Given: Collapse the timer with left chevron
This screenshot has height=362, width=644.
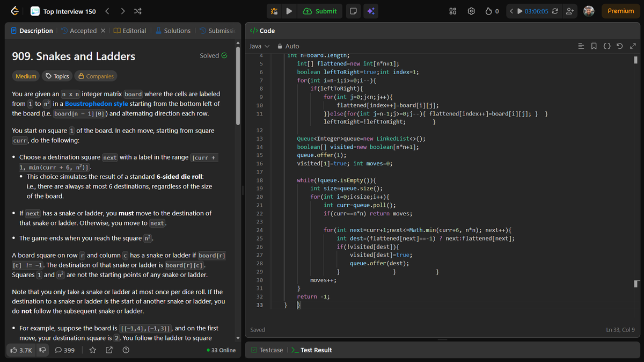Looking at the screenshot, I should pos(512,11).
